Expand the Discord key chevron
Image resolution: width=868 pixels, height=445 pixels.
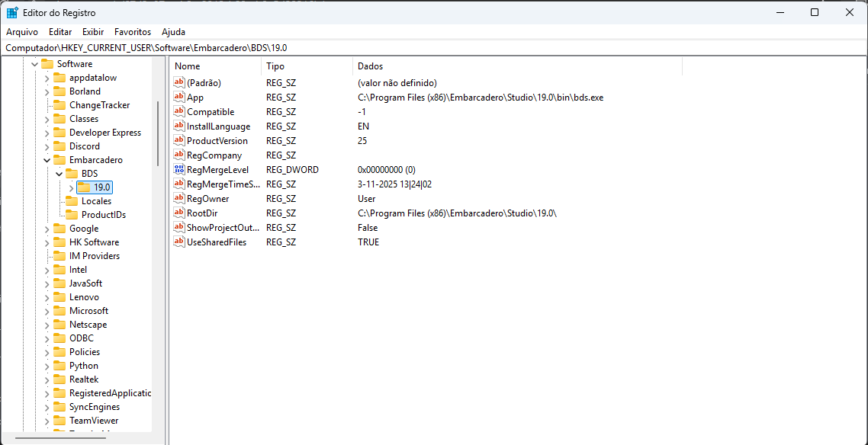tap(47, 146)
